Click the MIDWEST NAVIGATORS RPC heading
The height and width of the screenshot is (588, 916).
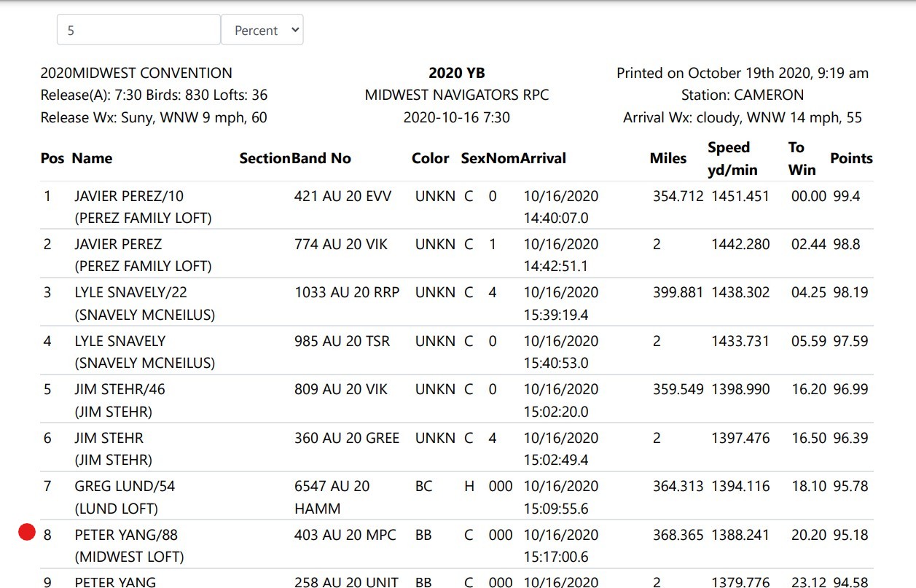pos(457,95)
